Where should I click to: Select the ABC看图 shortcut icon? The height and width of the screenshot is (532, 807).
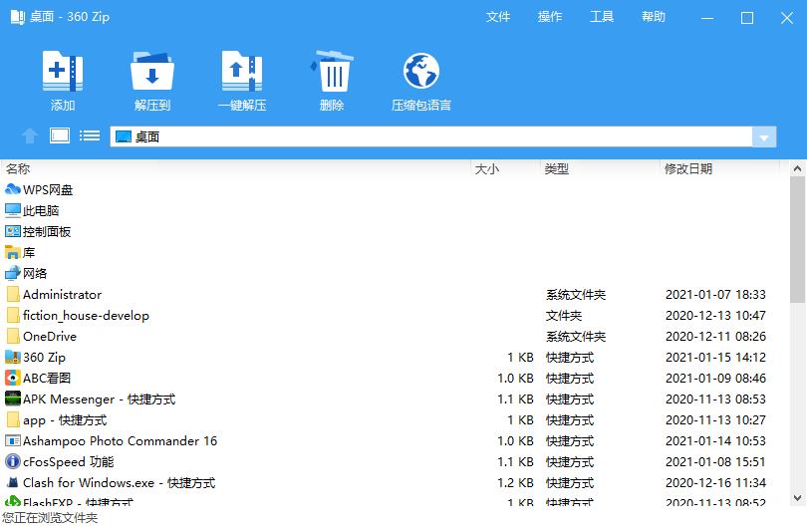(x=12, y=379)
